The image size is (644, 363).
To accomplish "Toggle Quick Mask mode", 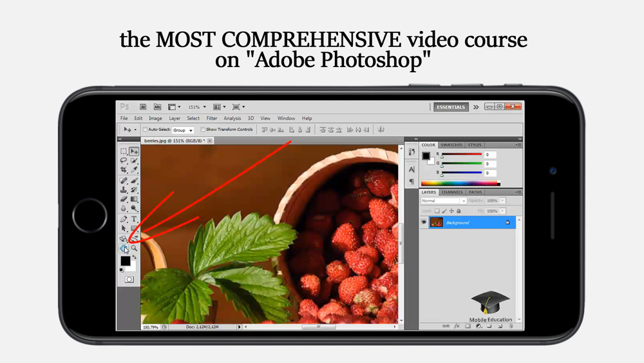I will pos(129,280).
